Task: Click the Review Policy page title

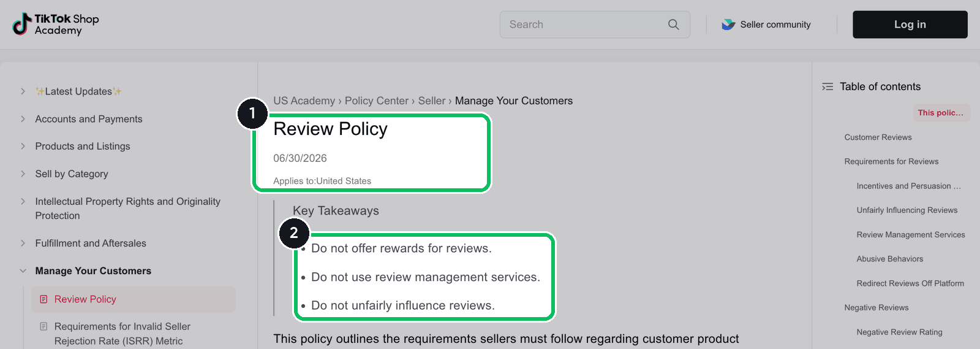Action: [331, 129]
